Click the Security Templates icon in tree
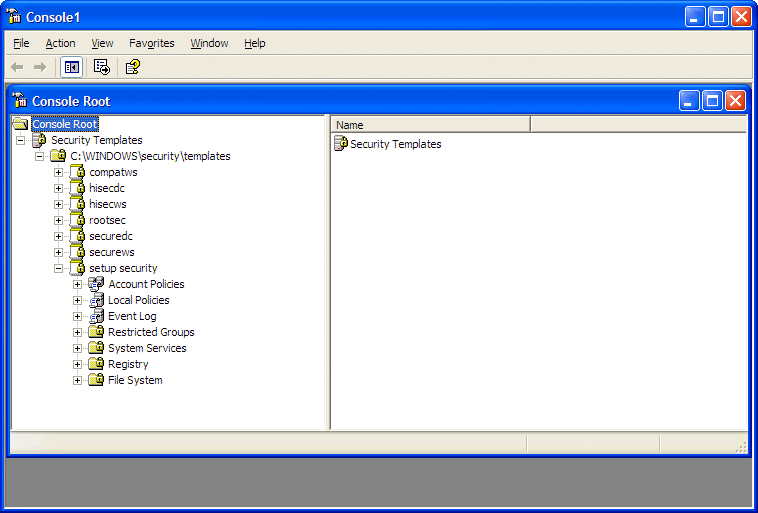 coord(39,140)
